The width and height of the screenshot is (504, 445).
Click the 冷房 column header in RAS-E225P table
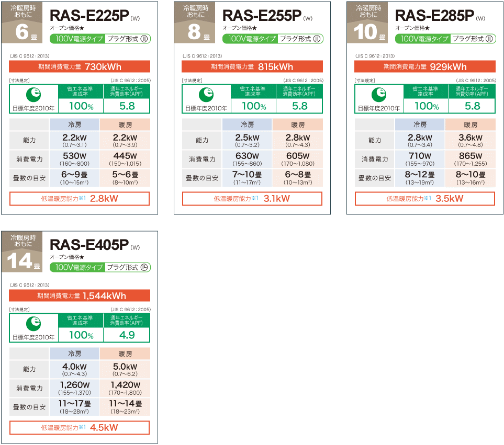[74, 124]
